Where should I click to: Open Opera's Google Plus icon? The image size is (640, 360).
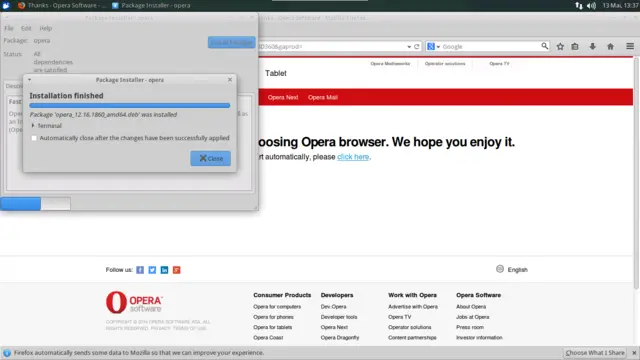coord(176,270)
